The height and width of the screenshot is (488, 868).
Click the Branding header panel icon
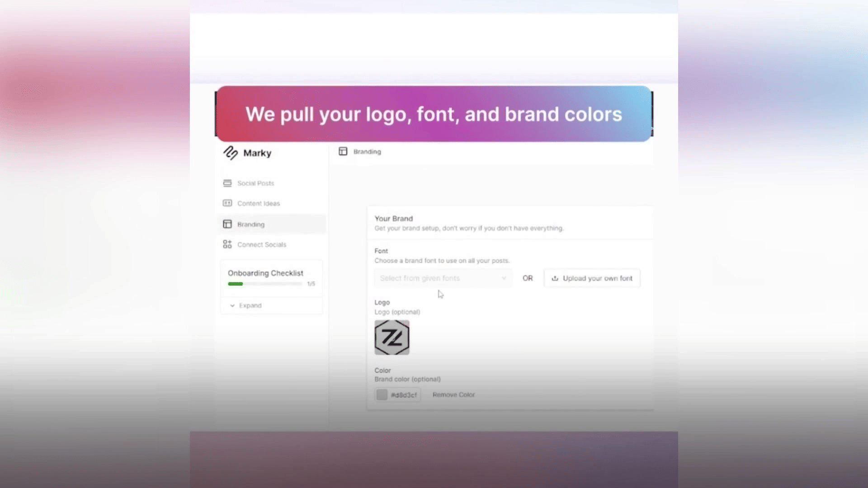(343, 151)
